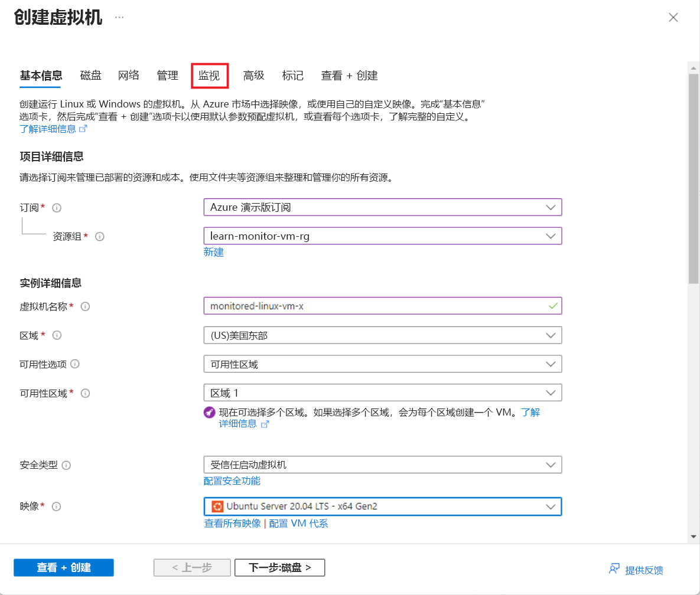The height and width of the screenshot is (595, 700).
Task: Open info icon beside 可用性选项
Action: [x=75, y=364]
